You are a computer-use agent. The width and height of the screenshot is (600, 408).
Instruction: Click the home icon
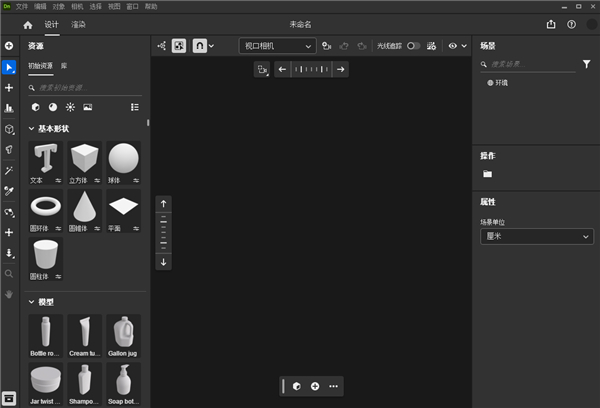28,25
